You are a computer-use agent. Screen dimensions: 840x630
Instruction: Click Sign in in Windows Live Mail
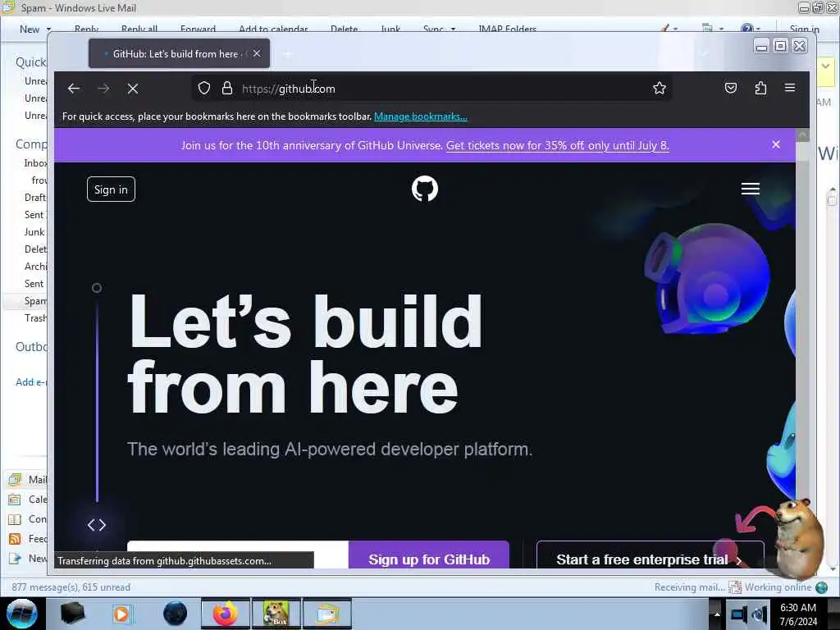[x=804, y=29]
